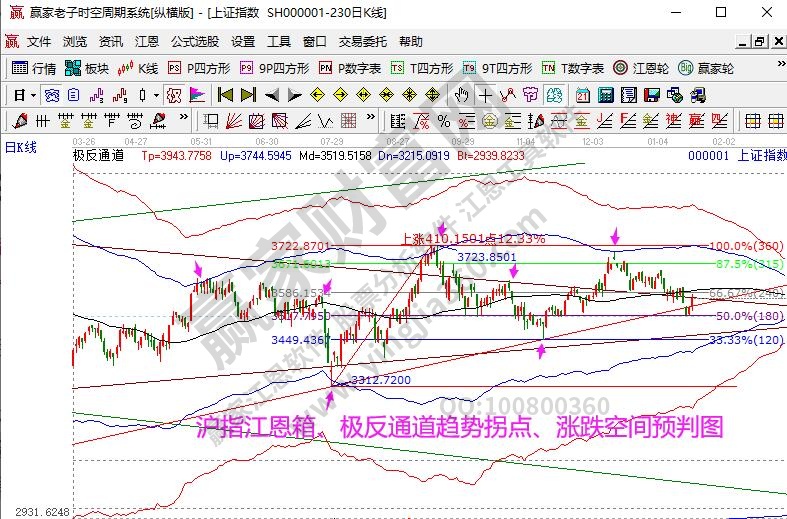Switch to the K线 candlestick chart

139,68
